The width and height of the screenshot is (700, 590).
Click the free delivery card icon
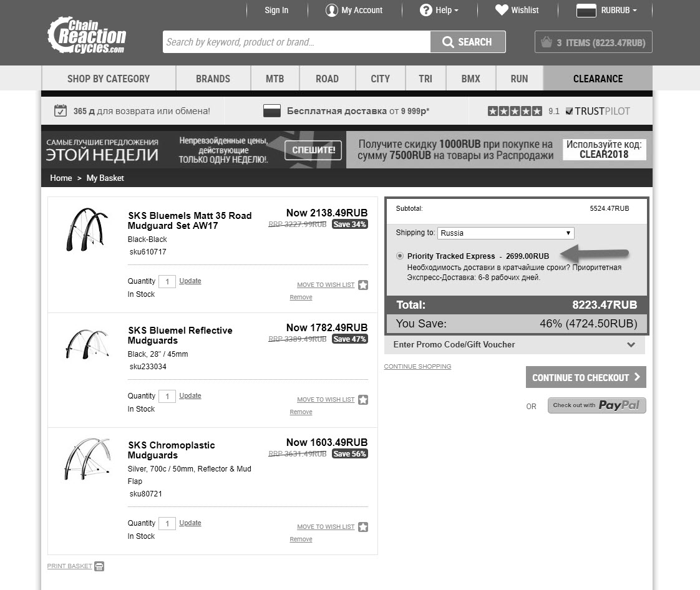(x=272, y=110)
